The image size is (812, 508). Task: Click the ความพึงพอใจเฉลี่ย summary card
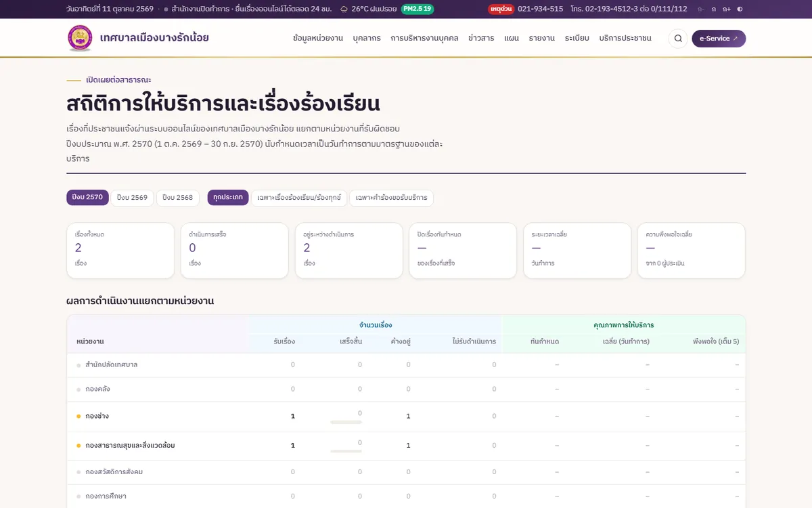point(692,251)
